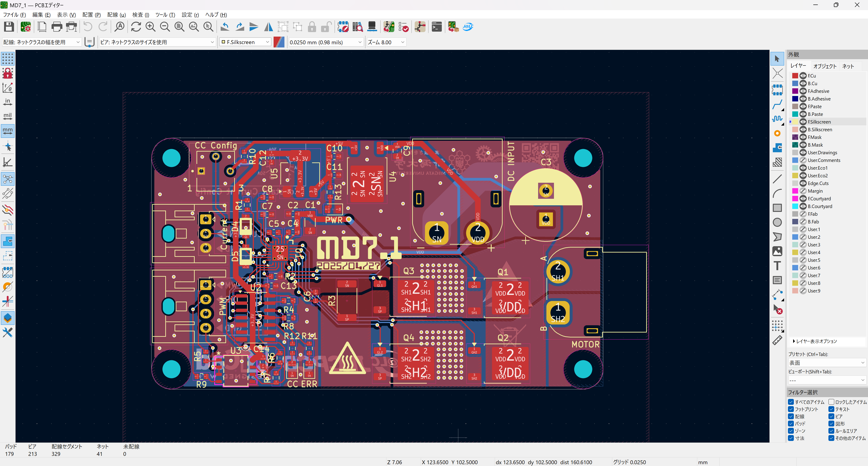Click the Save board icon
868x466 pixels.
pos(9,27)
